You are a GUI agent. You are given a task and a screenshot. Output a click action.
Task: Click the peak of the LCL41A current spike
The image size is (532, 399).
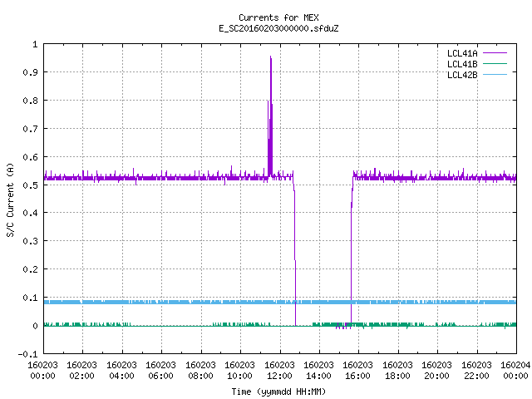pos(270,57)
